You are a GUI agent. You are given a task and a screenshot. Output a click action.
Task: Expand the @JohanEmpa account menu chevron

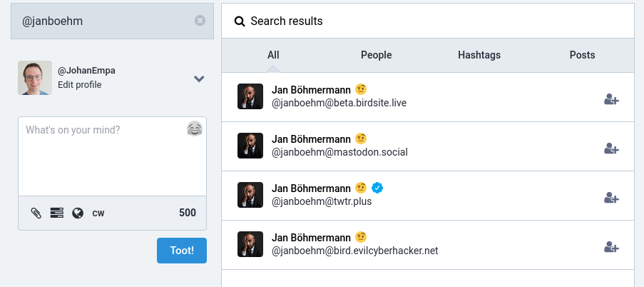point(199,79)
